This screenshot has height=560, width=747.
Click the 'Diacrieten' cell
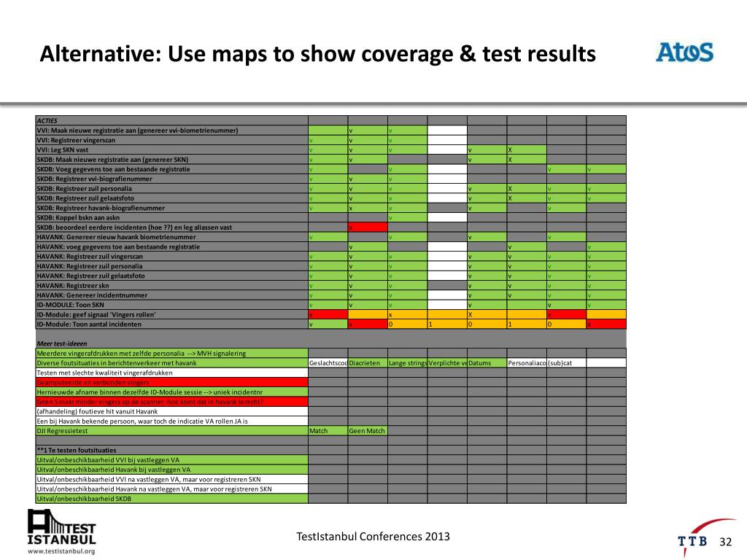[368, 363]
